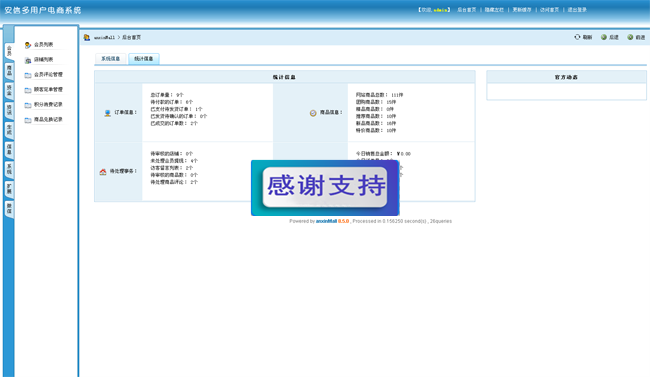Select the 会员 vertical sidebar tab
Image resolution: width=650 pixels, height=377 pixels.
pyautogui.click(x=9, y=51)
